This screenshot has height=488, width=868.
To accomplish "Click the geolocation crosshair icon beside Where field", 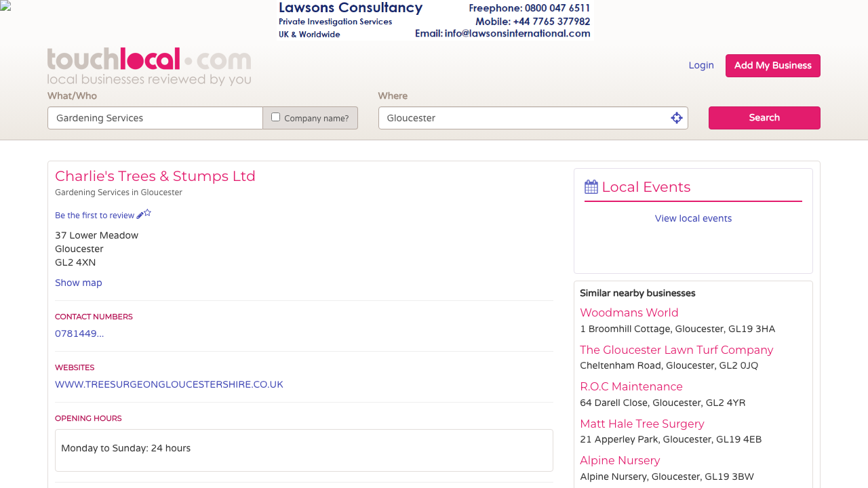I will pos(676,117).
